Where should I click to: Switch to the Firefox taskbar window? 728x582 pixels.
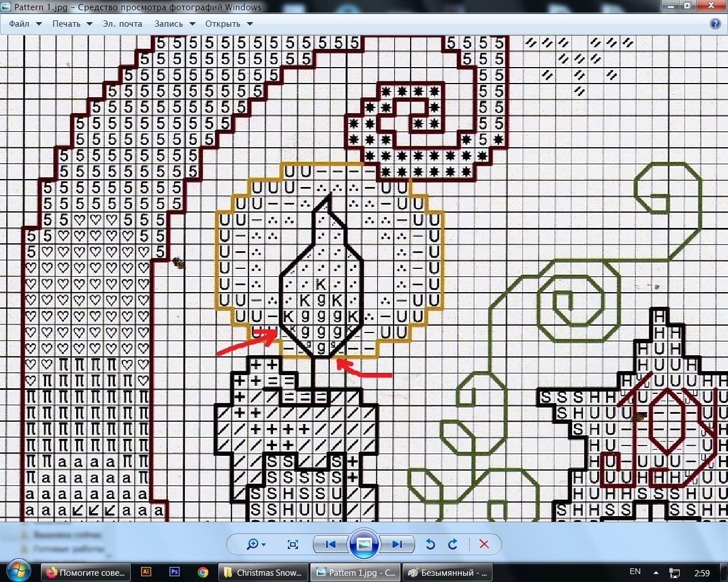point(86,572)
